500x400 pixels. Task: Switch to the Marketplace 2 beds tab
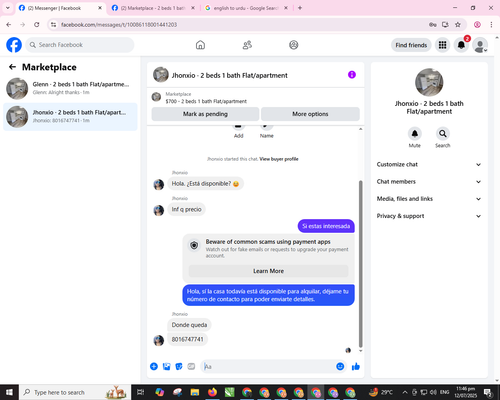tap(153, 8)
